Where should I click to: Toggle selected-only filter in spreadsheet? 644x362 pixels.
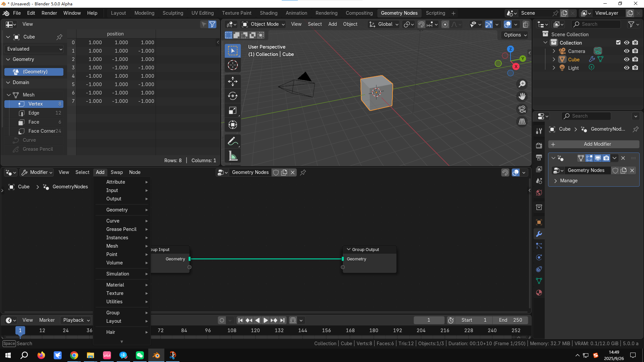click(x=204, y=24)
